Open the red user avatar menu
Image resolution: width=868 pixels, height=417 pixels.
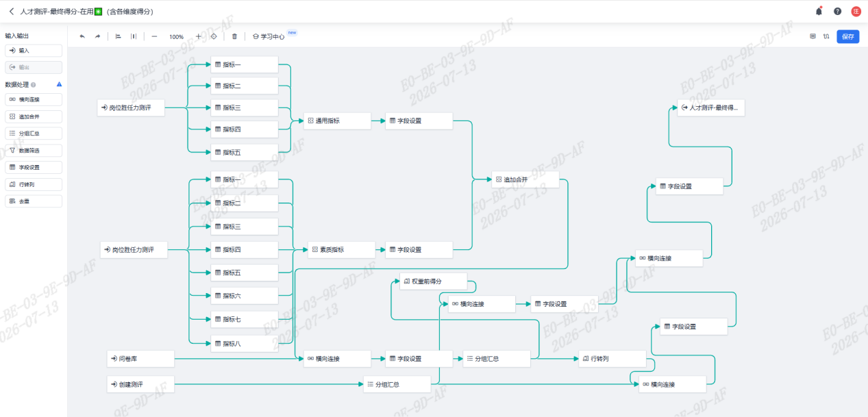pyautogui.click(x=856, y=11)
